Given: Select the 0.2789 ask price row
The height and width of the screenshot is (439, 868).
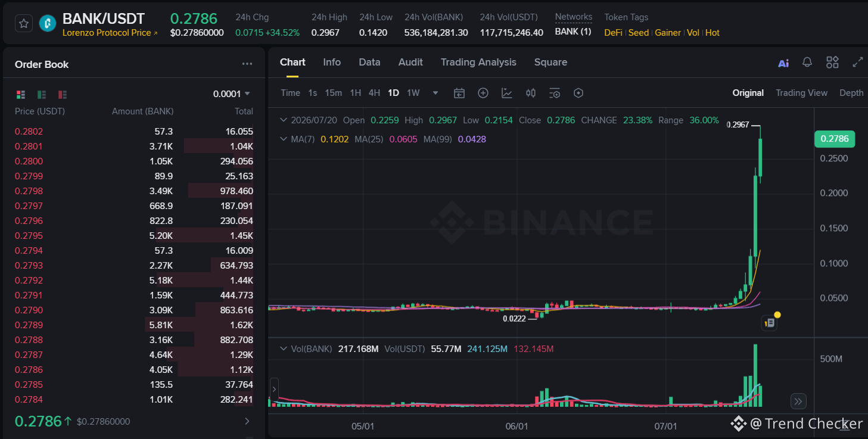Looking at the screenshot, I should [x=134, y=325].
